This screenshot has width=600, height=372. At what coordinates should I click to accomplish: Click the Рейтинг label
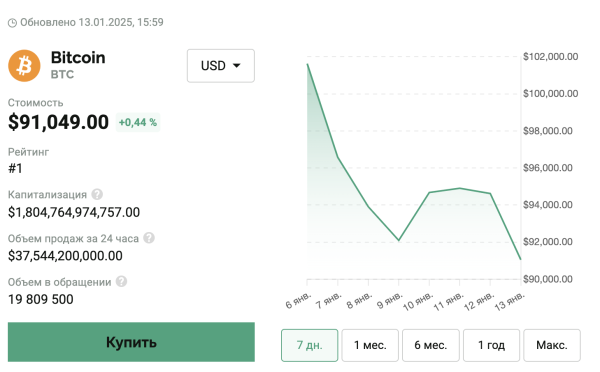(28, 152)
